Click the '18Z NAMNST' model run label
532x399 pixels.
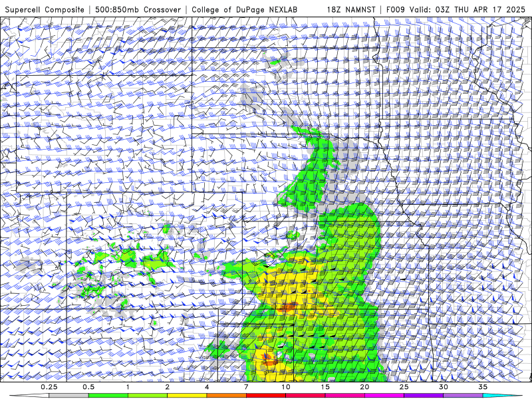(x=351, y=9)
